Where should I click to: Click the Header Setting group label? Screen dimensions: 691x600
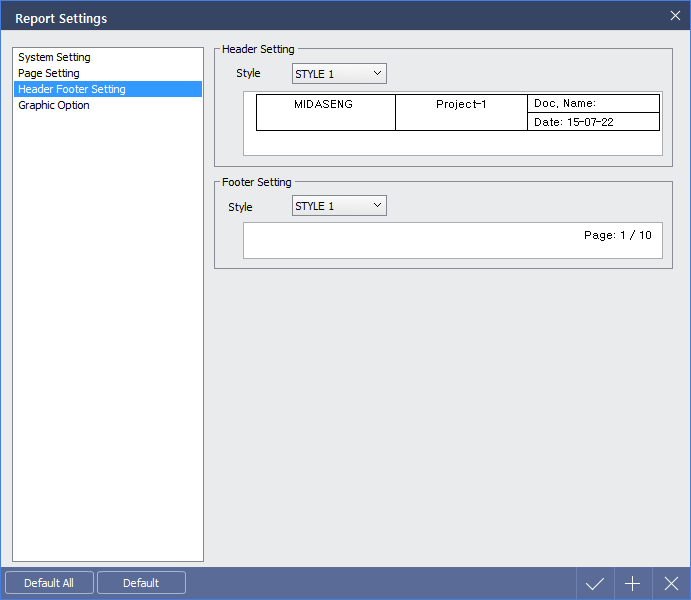[258, 50]
